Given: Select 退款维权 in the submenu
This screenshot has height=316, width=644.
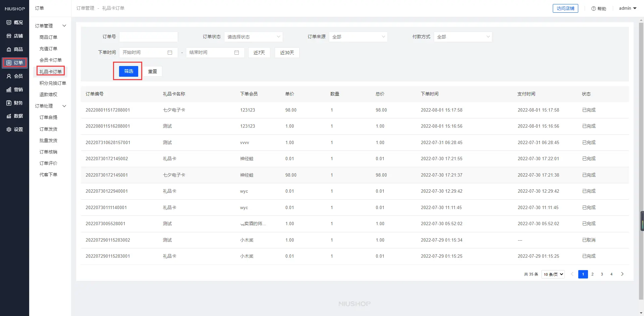Looking at the screenshot, I should 48,94.
